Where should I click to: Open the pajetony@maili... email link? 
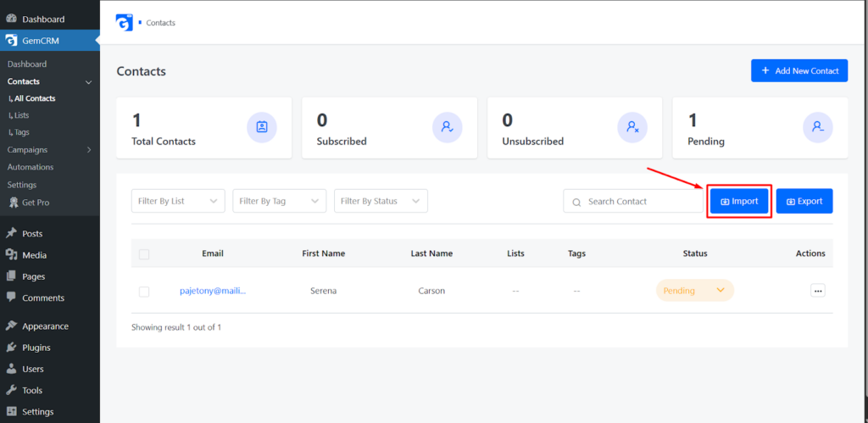[x=213, y=290]
